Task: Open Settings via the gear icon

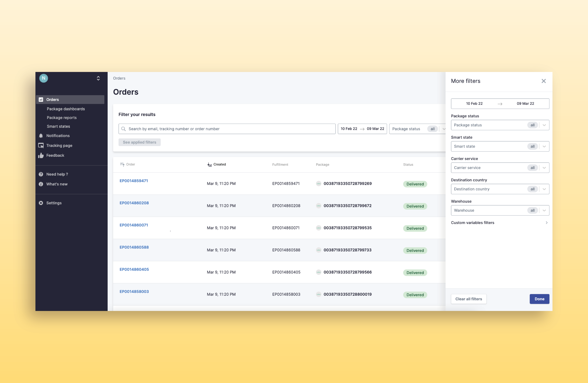Action: point(41,203)
